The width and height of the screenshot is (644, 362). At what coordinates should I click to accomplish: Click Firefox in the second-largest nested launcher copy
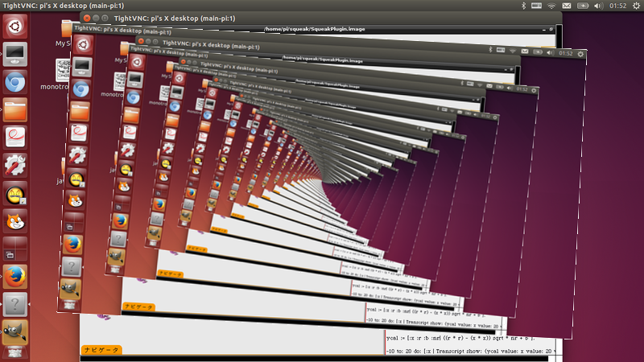click(x=120, y=220)
